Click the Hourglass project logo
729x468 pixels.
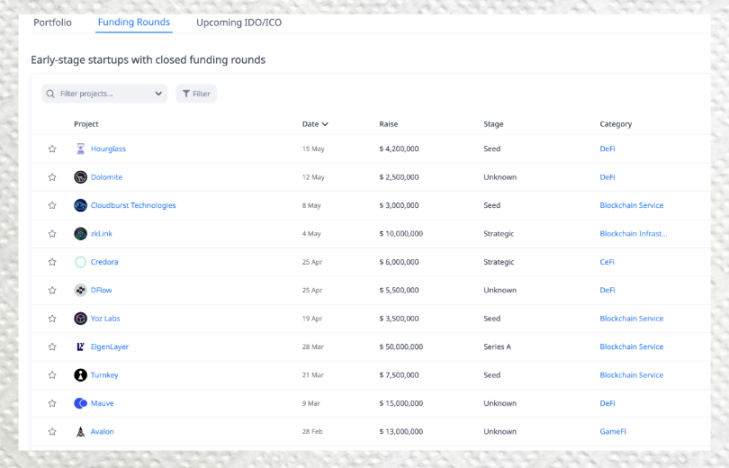(80, 149)
